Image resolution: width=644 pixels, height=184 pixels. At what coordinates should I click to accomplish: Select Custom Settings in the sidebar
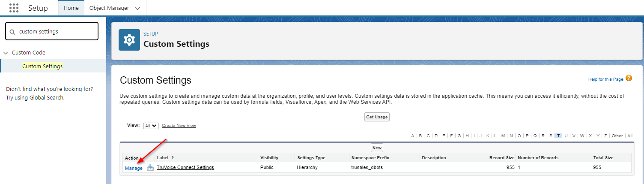[x=42, y=66]
